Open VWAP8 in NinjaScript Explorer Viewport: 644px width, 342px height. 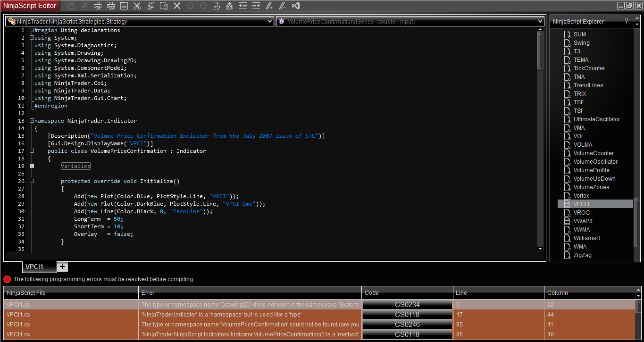[x=583, y=221]
